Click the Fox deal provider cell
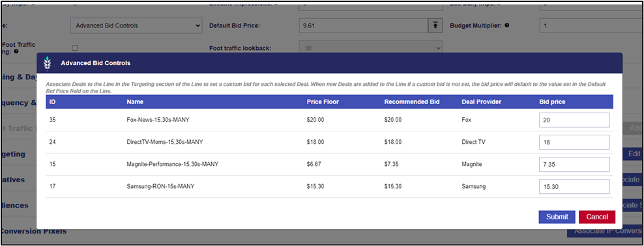Viewport: 644px width, 246px height. pyautogui.click(x=466, y=120)
